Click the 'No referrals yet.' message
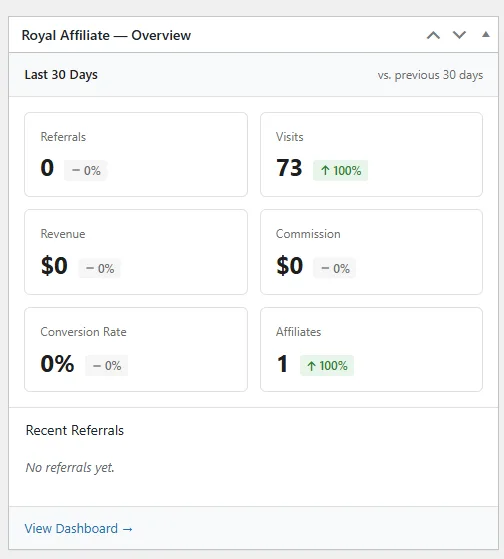Image resolution: width=504 pixels, height=559 pixels. pos(70,467)
